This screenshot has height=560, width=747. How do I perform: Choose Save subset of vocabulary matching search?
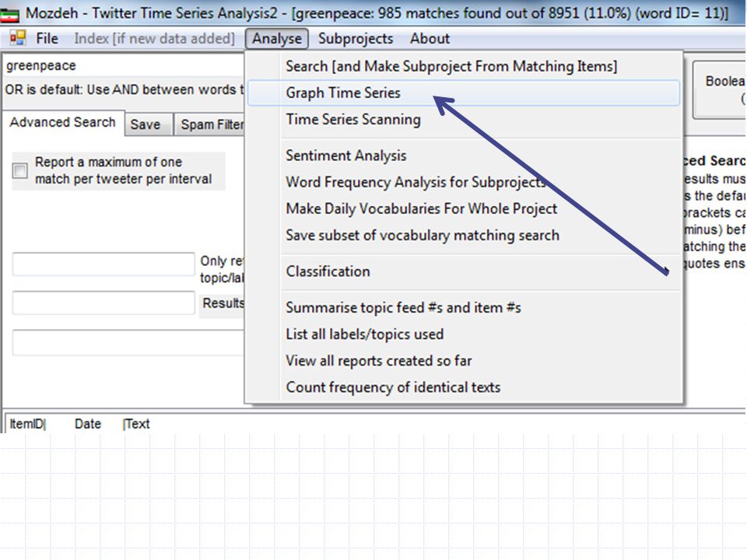coord(464,235)
